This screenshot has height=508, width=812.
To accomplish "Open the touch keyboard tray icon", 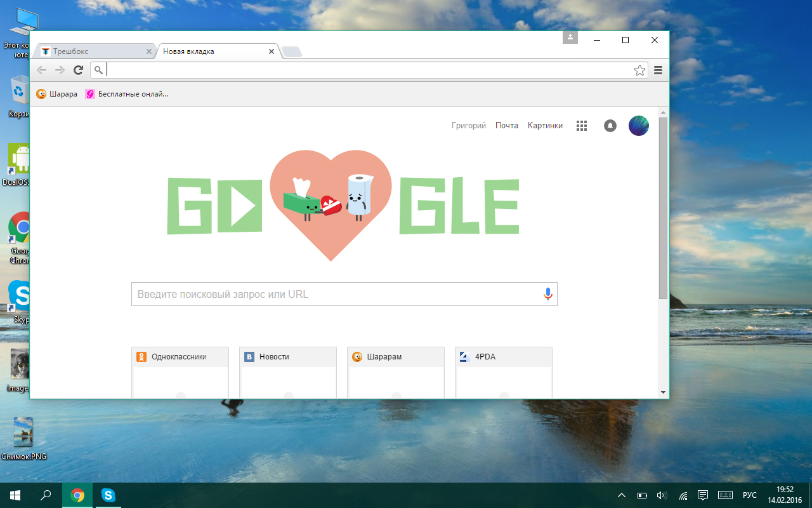I will tap(726, 495).
